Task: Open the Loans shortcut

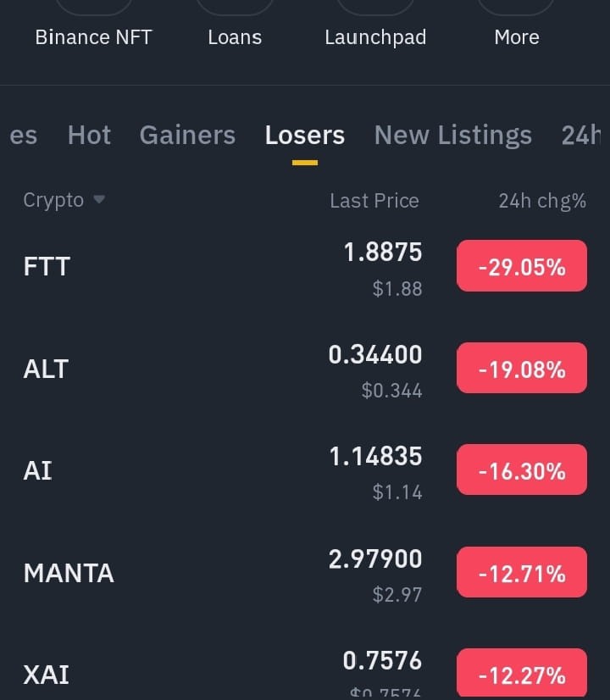Action: [x=235, y=37]
